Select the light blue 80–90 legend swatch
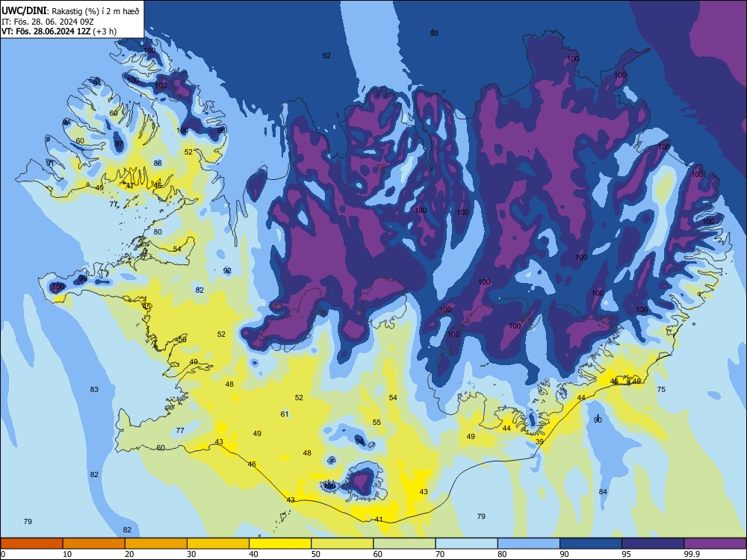 tap(529, 544)
